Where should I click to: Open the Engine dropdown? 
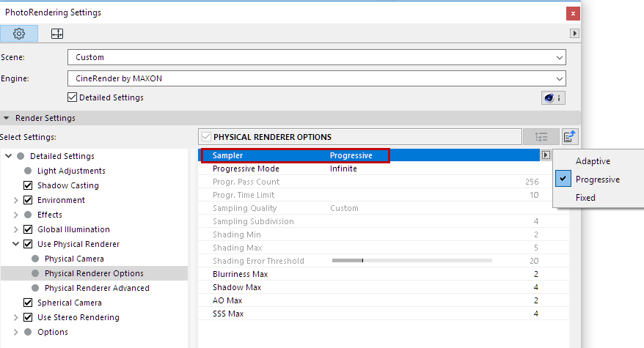[x=317, y=78]
